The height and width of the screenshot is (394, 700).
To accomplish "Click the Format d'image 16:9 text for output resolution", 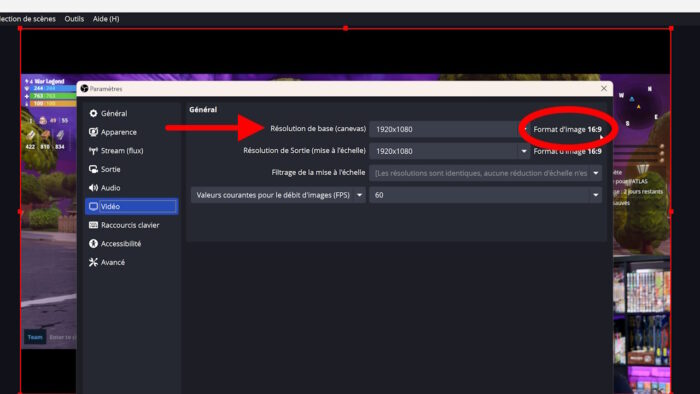I will click(567, 151).
